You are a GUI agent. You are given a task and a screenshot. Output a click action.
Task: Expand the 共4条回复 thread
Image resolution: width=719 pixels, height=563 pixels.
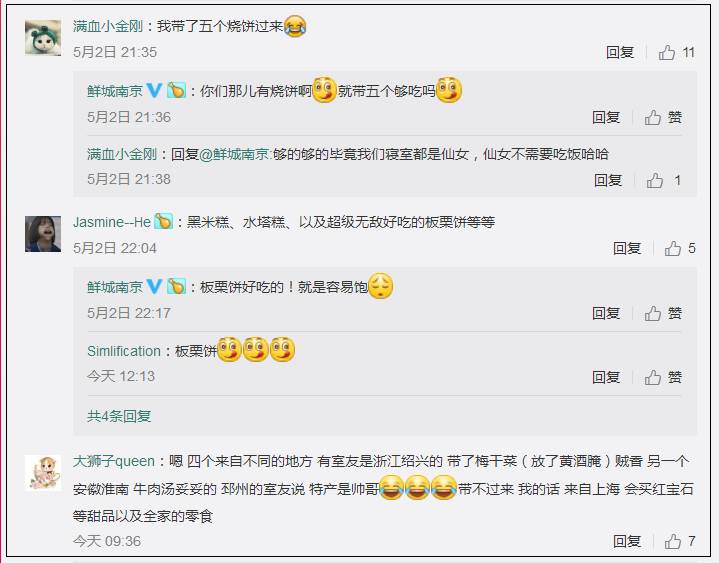(x=119, y=416)
